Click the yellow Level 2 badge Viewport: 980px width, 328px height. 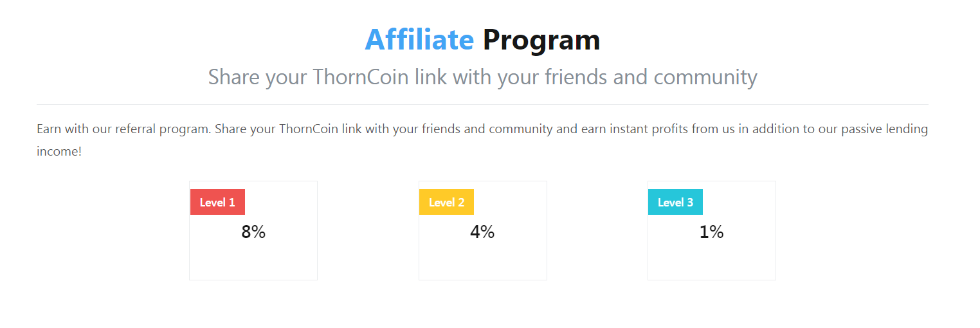[446, 202]
